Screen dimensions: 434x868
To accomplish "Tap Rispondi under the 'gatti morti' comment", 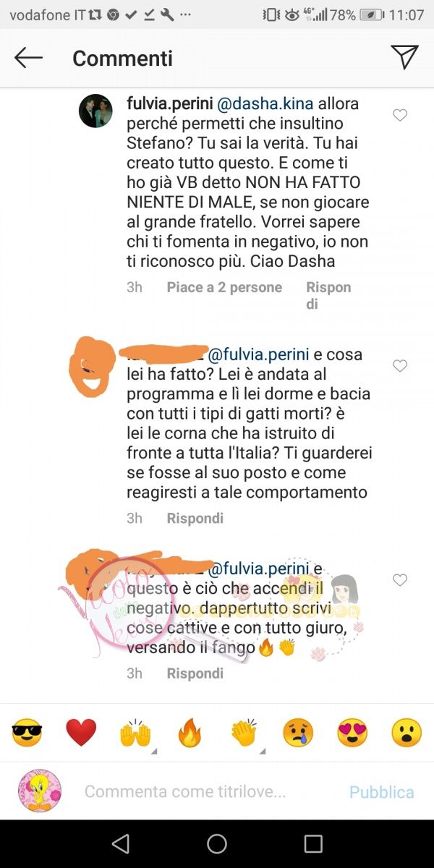I will (195, 519).
